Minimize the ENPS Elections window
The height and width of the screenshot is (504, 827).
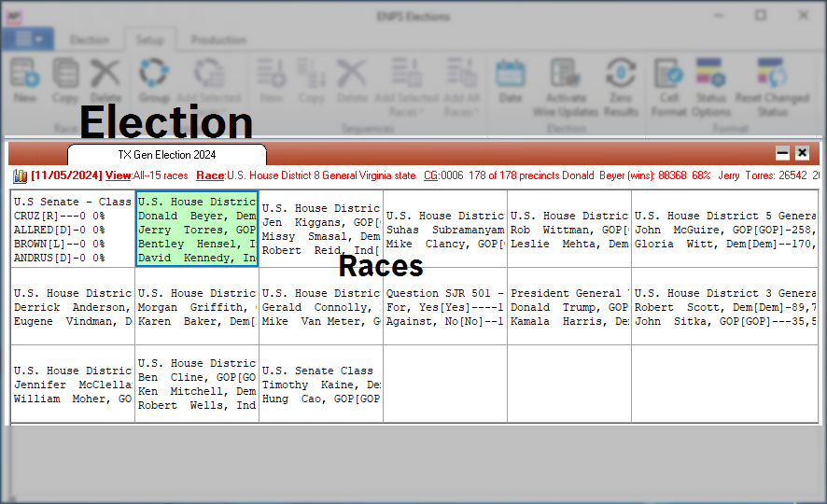tap(719, 15)
